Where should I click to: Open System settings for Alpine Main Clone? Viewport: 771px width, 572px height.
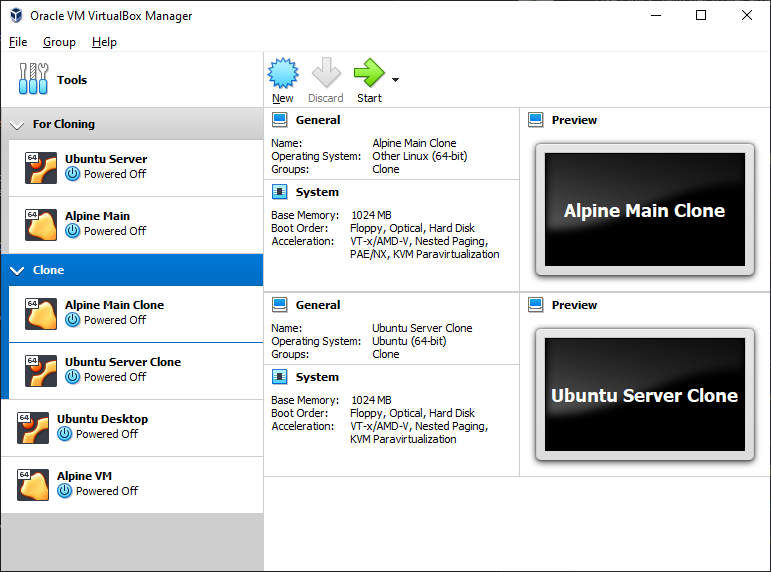click(317, 192)
